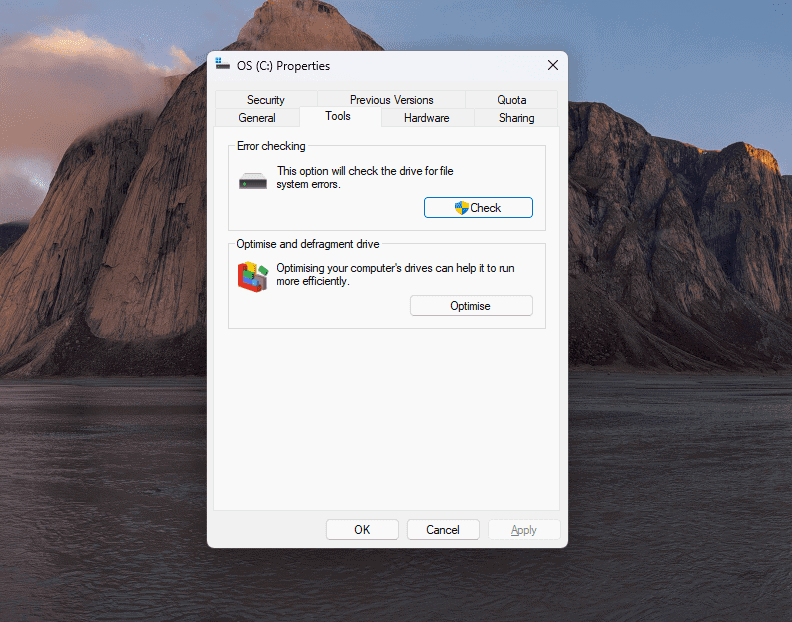Switch to the Hardware tab
This screenshot has width=792, height=622.
click(426, 118)
